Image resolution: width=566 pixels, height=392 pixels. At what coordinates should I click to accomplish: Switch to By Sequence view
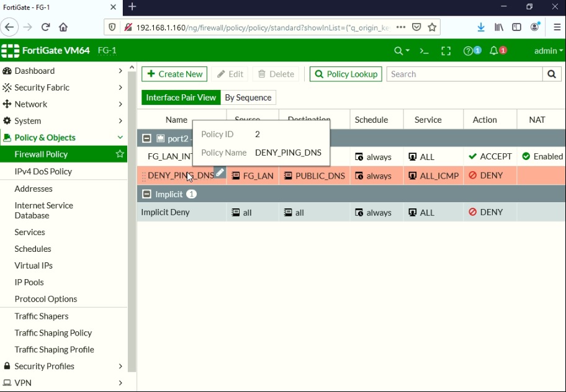coord(248,97)
